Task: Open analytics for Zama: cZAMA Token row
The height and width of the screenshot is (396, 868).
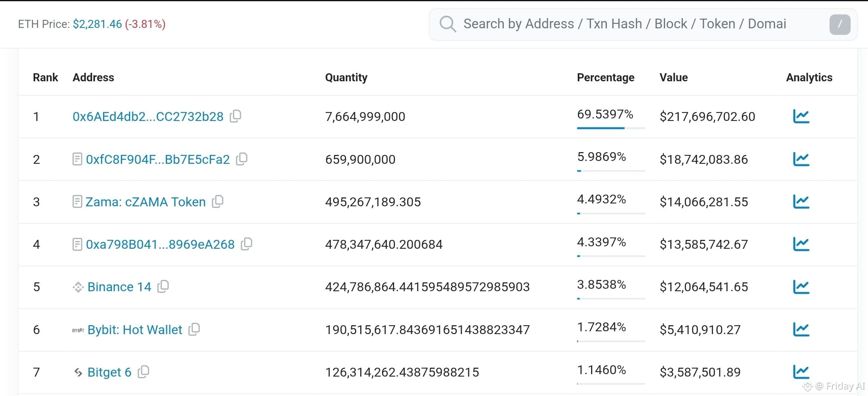Action: click(x=801, y=201)
